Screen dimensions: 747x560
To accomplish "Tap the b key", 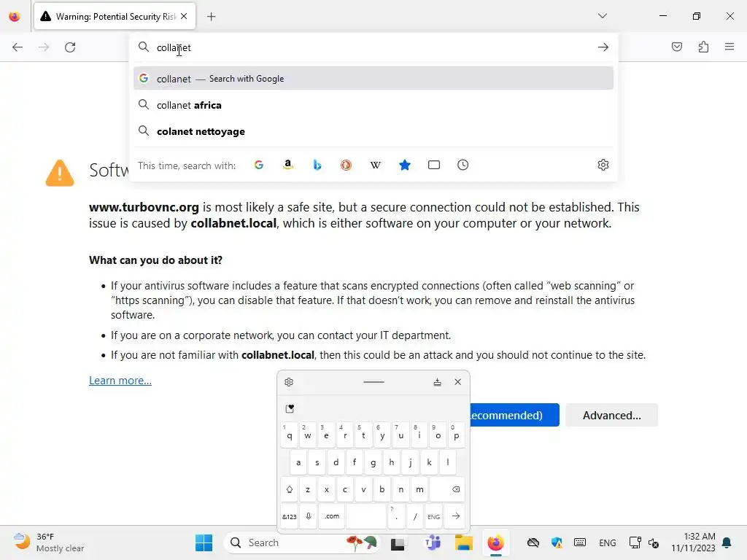I will 382,489.
